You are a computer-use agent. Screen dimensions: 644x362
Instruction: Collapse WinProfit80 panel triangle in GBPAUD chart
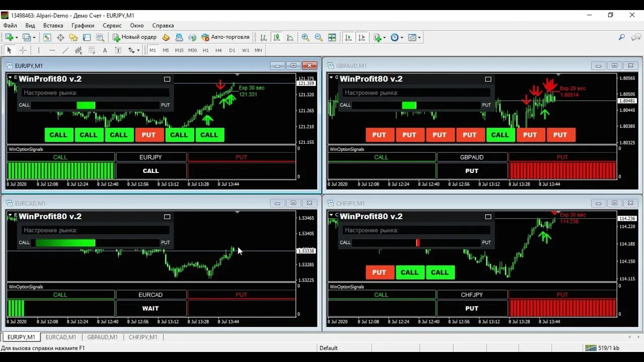331,77
